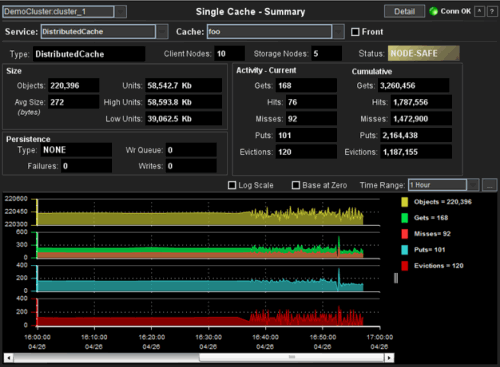This screenshot has width=500, height=367.
Task: Click the DistributedCache service combo field
Action: (x=98, y=32)
